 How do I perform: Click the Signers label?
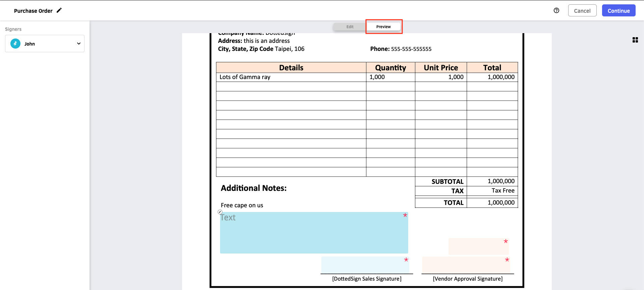13,29
